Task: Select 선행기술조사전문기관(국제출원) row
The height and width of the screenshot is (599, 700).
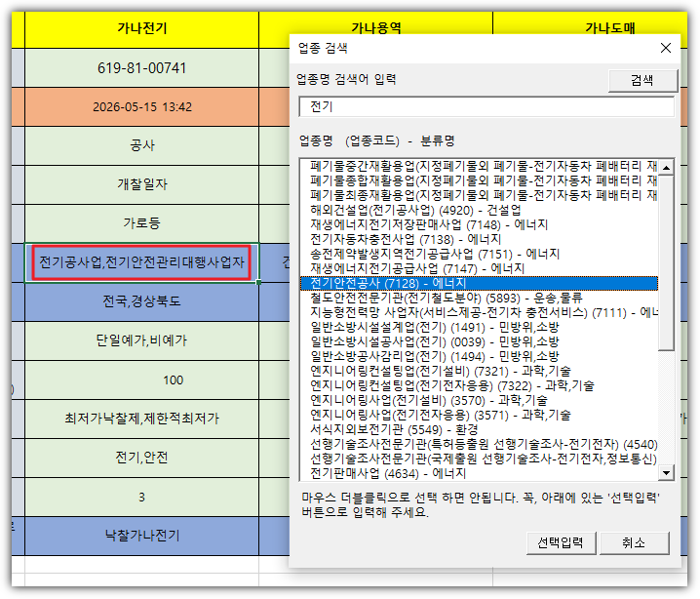Action: click(x=479, y=459)
